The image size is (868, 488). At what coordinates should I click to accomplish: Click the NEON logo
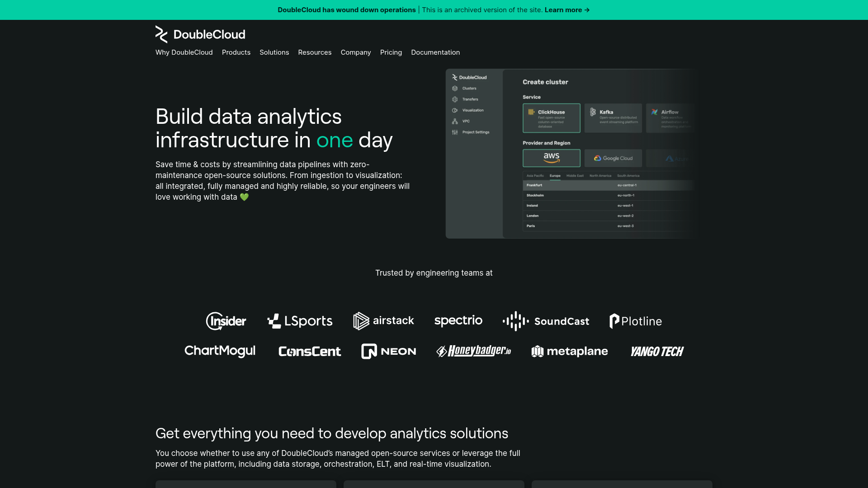388,351
